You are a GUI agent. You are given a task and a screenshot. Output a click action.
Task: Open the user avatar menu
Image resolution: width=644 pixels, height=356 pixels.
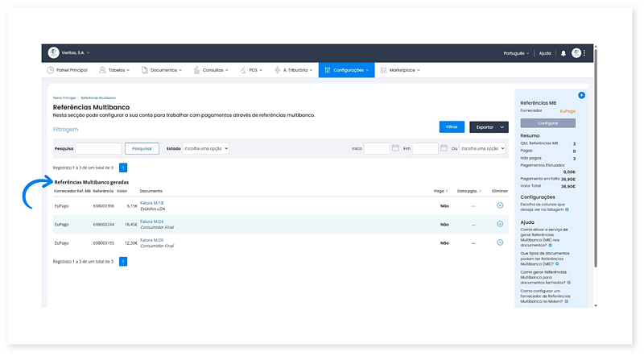(x=576, y=53)
